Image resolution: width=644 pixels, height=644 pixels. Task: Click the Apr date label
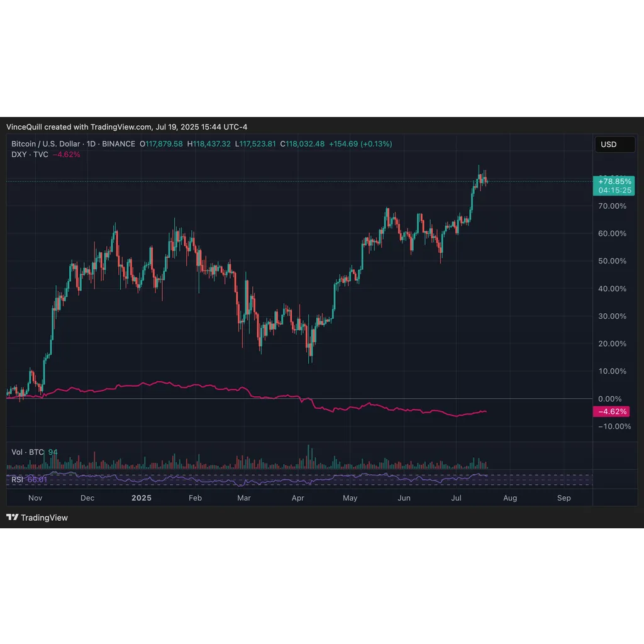297,498
